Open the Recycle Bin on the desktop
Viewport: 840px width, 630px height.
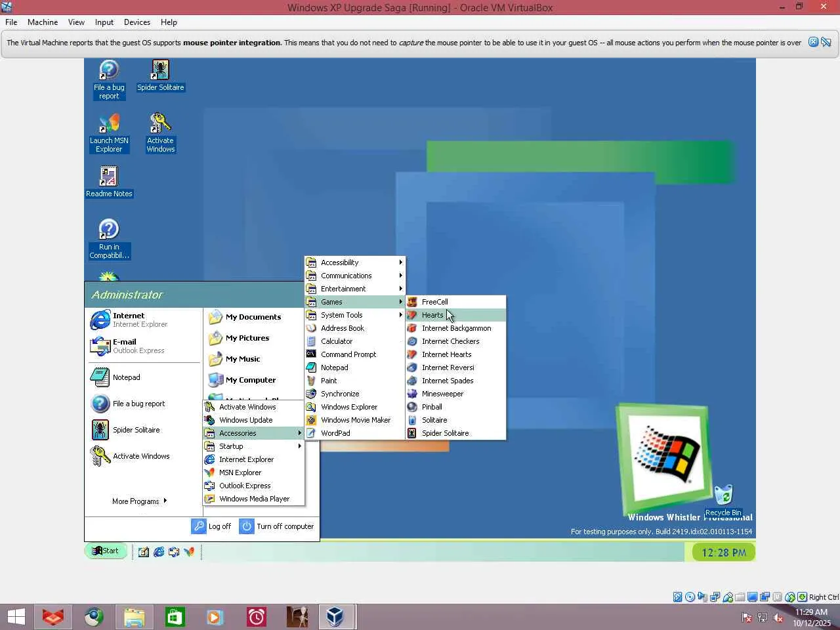coord(723,501)
